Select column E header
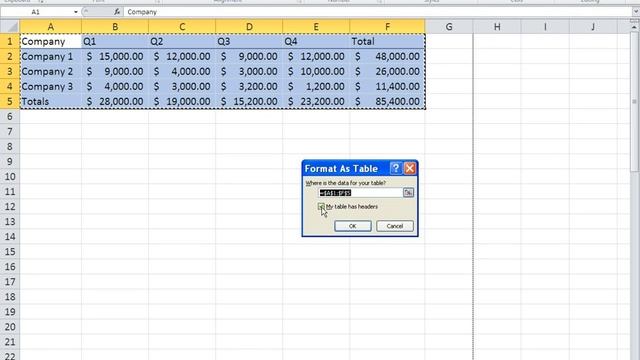 tap(316, 27)
